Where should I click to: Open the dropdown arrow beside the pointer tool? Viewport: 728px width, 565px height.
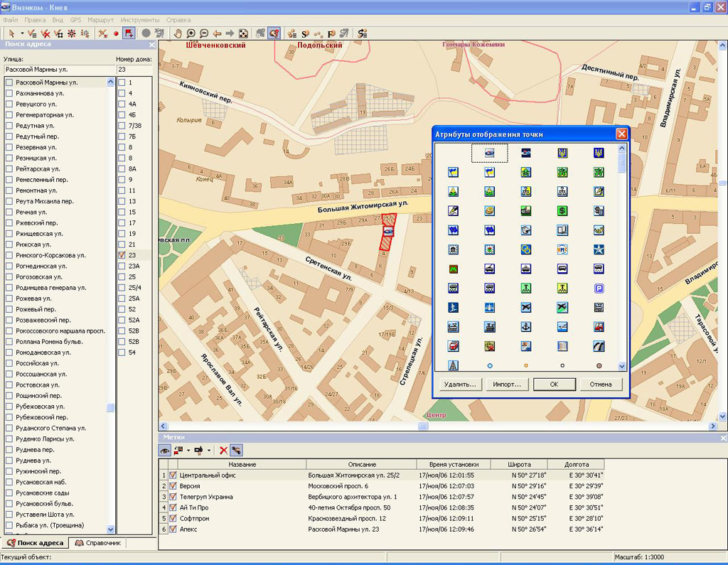click(22, 33)
